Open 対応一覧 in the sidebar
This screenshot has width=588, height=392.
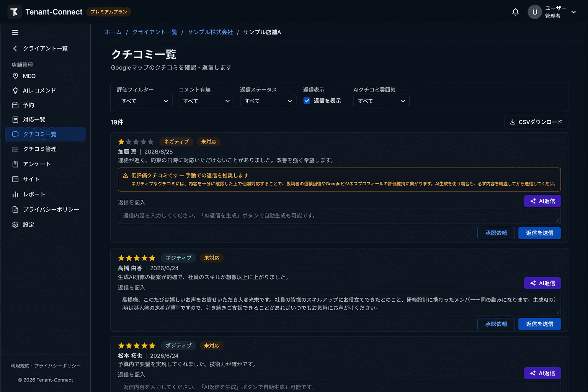point(45,120)
